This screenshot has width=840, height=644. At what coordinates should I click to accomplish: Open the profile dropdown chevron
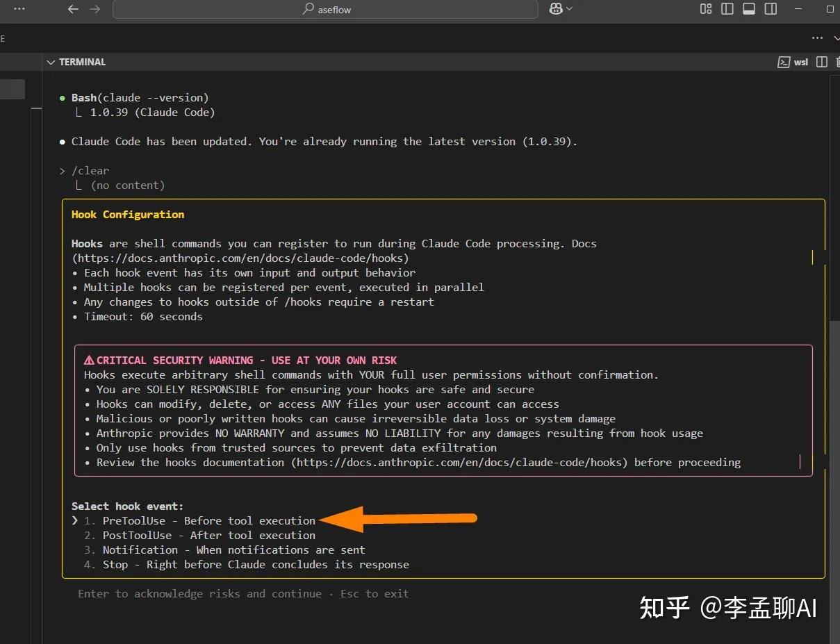coord(568,9)
